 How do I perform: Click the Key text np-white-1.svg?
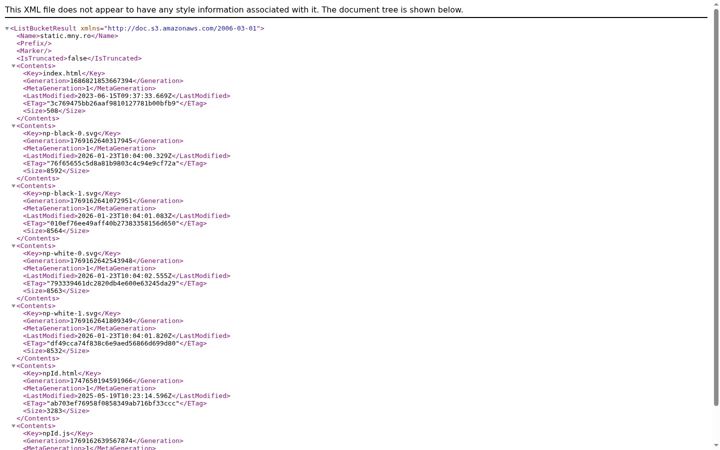coord(70,314)
